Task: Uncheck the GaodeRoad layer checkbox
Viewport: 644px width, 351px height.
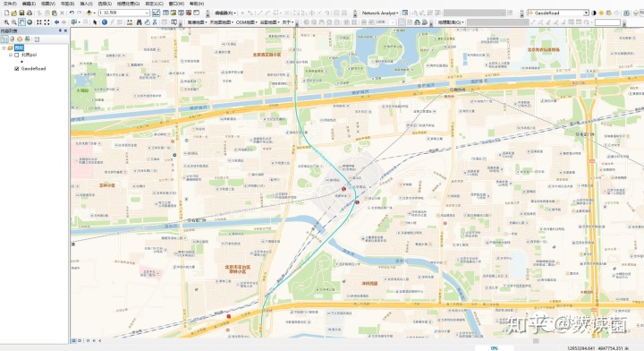Action: (x=17, y=69)
